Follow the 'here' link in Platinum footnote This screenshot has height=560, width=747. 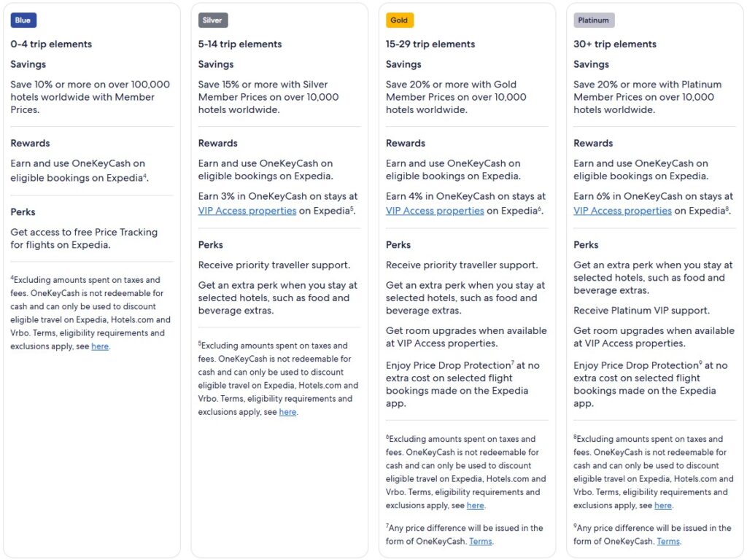(x=663, y=506)
